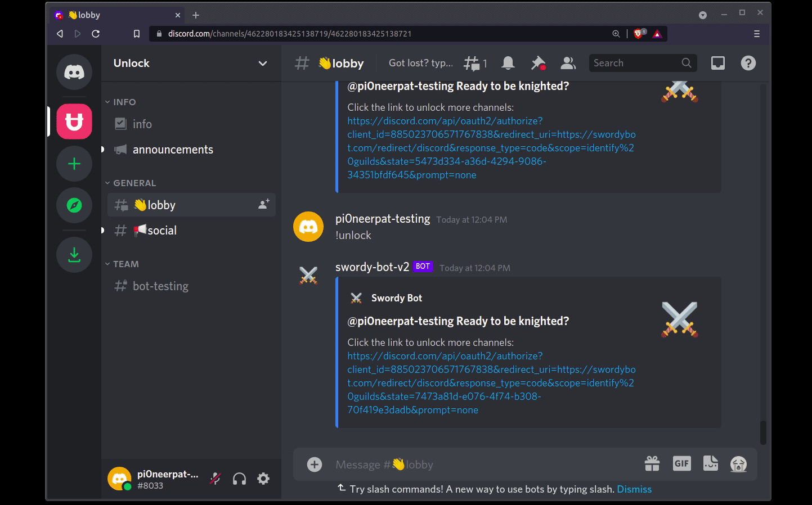Click the Search input field
The height and width of the screenshot is (505, 812).
click(x=643, y=63)
